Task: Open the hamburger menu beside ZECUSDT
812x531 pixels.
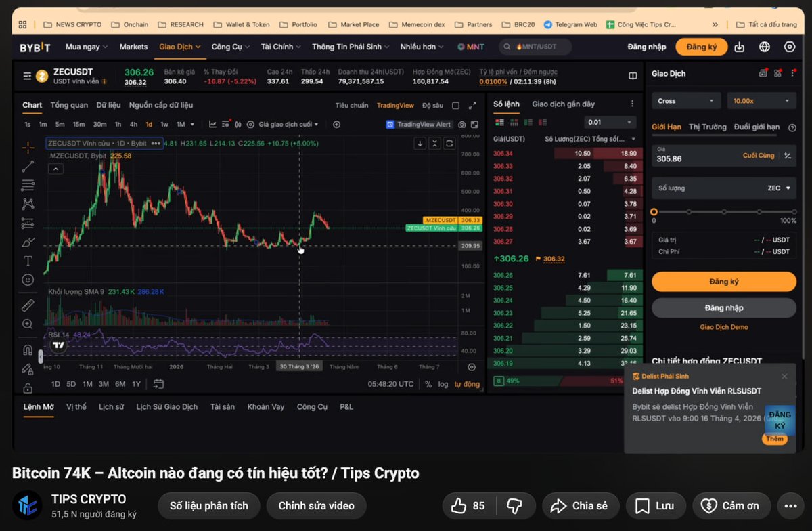Action: click(x=27, y=76)
